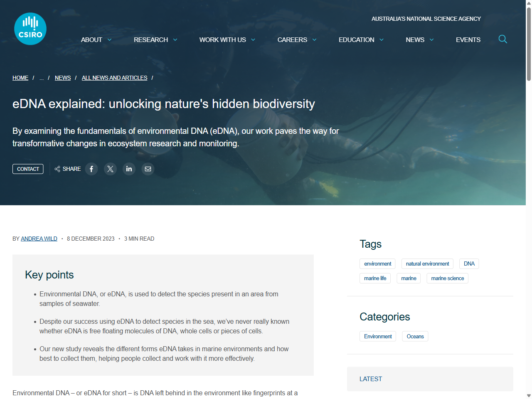532x399 pixels.
Task: Click the SHARE icon label
Action: [67, 169]
